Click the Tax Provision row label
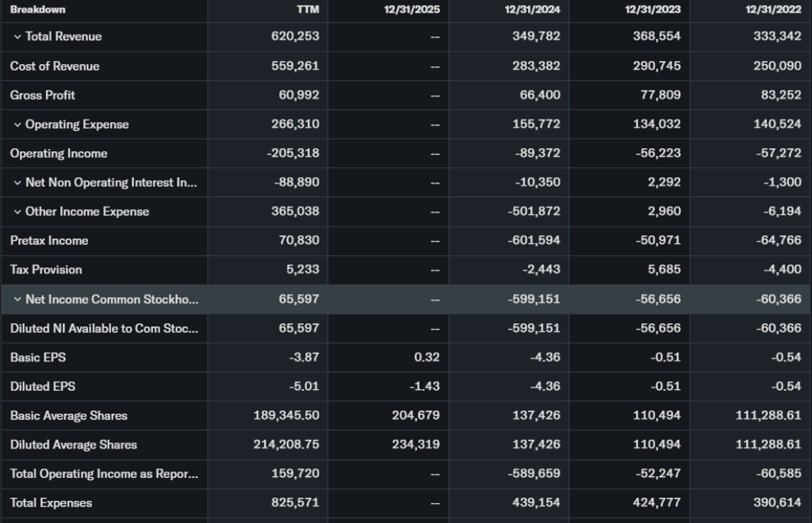The height and width of the screenshot is (523, 812). pos(46,270)
